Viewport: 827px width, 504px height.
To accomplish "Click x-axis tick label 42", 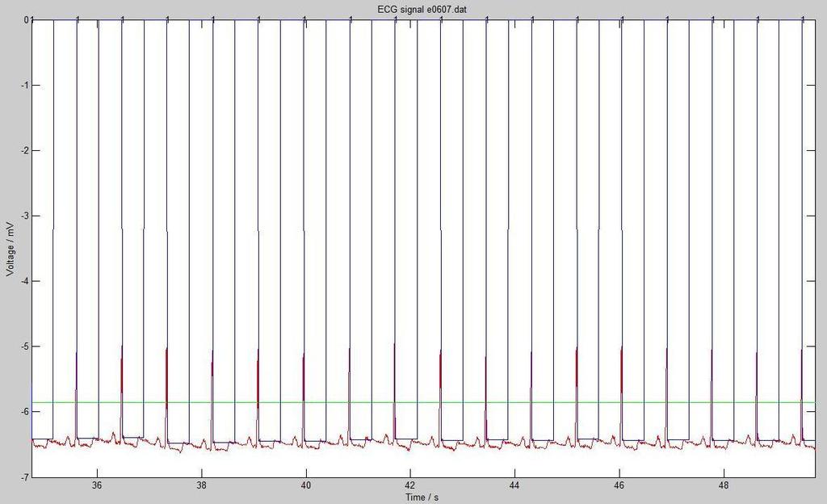I will [410, 486].
